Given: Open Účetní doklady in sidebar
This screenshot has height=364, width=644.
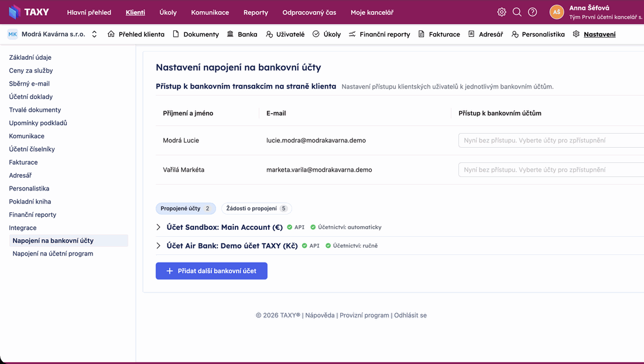Looking at the screenshot, I should pos(31,97).
